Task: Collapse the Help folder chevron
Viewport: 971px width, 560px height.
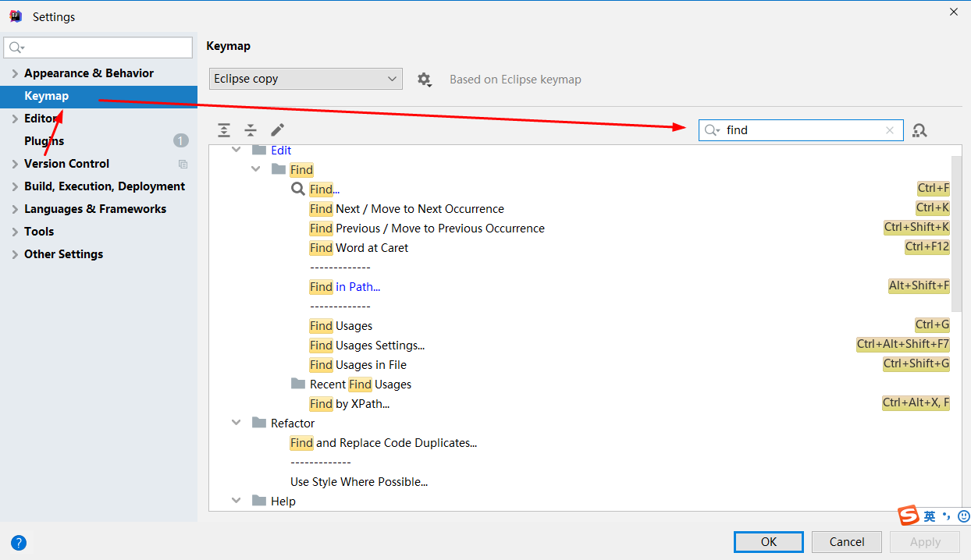Action: pos(237,501)
